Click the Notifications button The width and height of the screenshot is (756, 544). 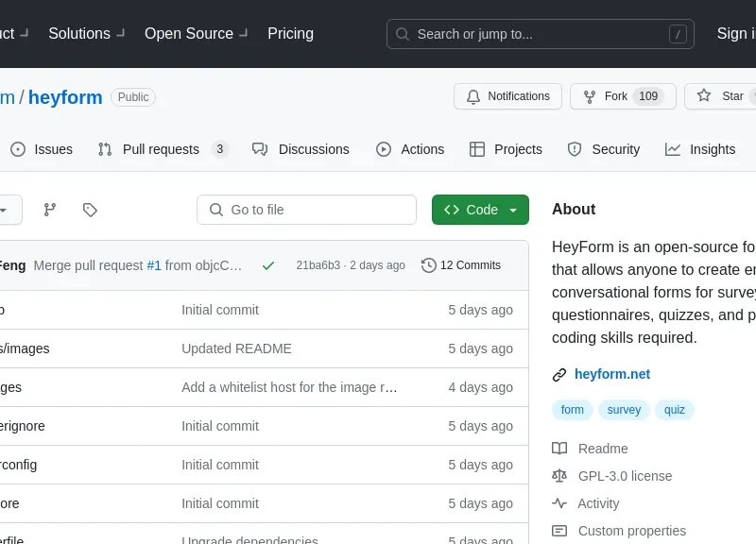pos(507,96)
